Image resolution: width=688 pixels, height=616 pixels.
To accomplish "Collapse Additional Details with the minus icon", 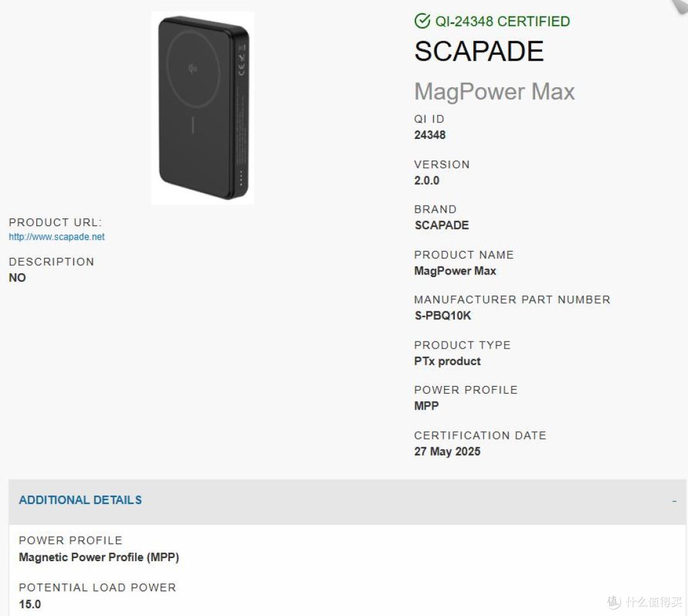I will pyautogui.click(x=674, y=501).
